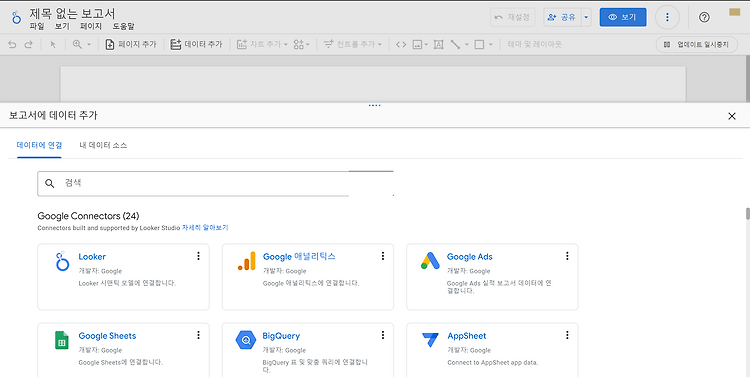Open the line tool dropdown arrow
The width and height of the screenshot is (750, 380).
pyautogui.click(x=466, y=45)
